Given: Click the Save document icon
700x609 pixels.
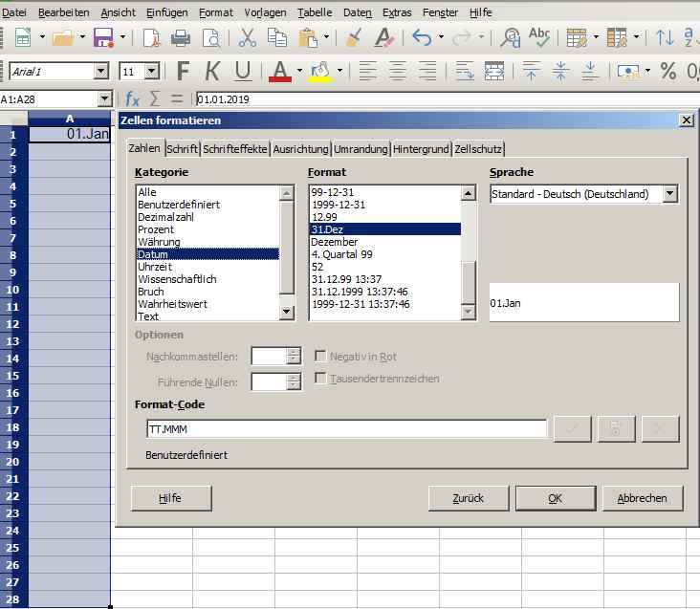Looking at the screenshot, I should [x=102, y=38].
